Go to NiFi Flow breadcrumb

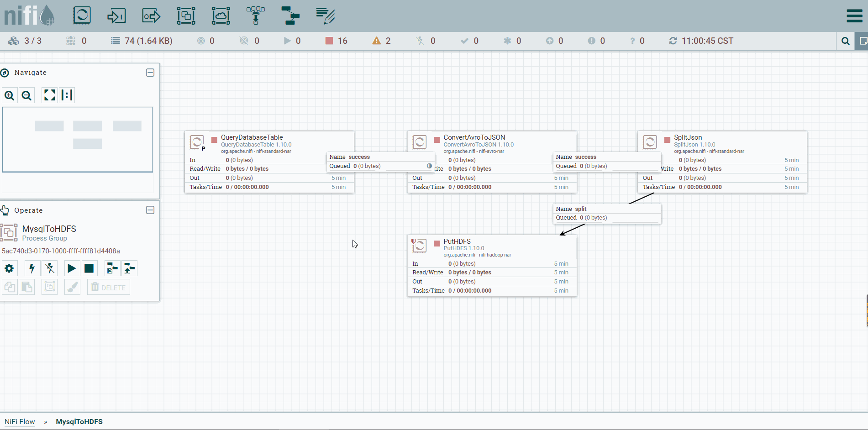pyautogui.click(x=20, y=422)
